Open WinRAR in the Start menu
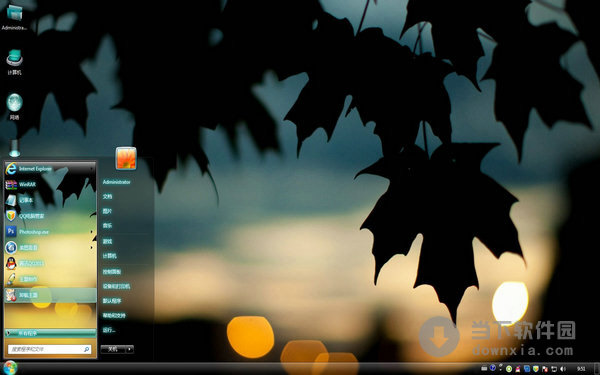Viewport: 600px width, 375px height. pyautogui.click(x=50, y=184)
